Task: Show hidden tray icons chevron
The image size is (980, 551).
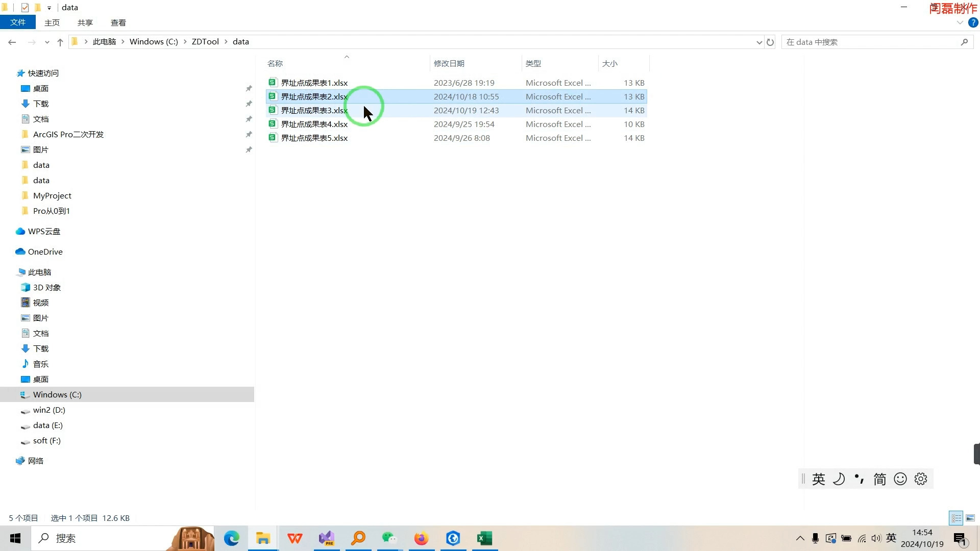Action: (800, 538)
